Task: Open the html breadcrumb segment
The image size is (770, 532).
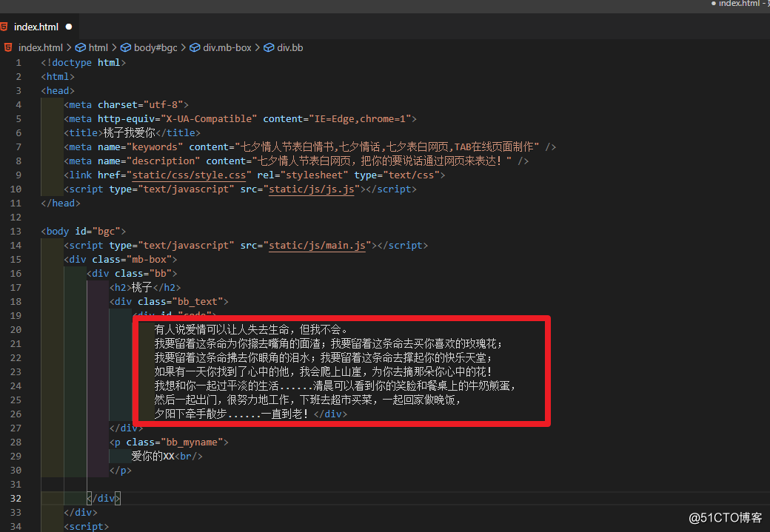Action: pyautogui.click(x=98, y=47)
